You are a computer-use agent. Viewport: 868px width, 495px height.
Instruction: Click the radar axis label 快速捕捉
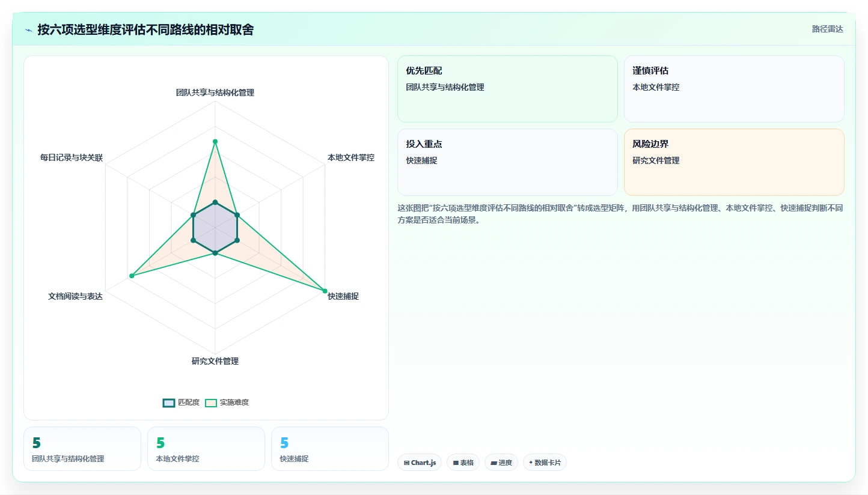point(343,296)
